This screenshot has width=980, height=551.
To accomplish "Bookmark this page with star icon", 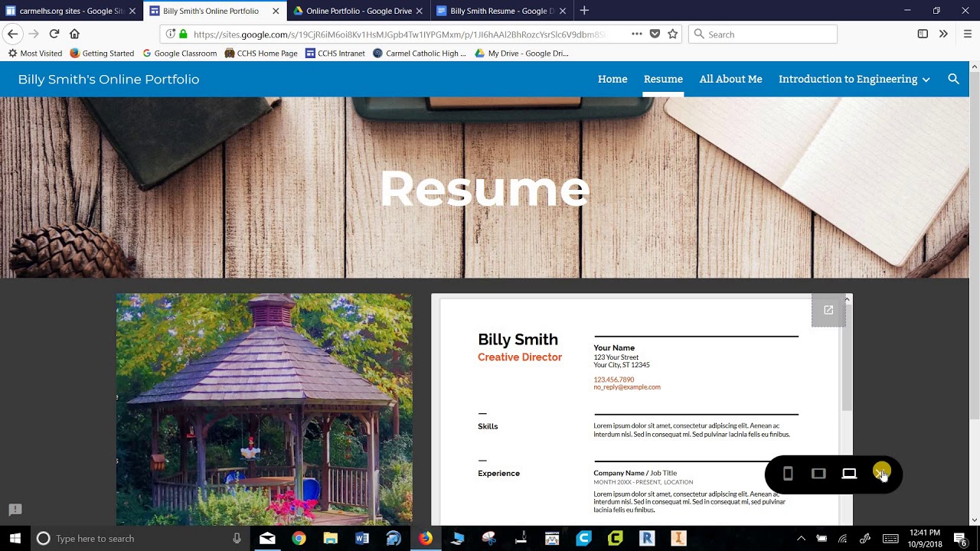I will click(672, 34).
